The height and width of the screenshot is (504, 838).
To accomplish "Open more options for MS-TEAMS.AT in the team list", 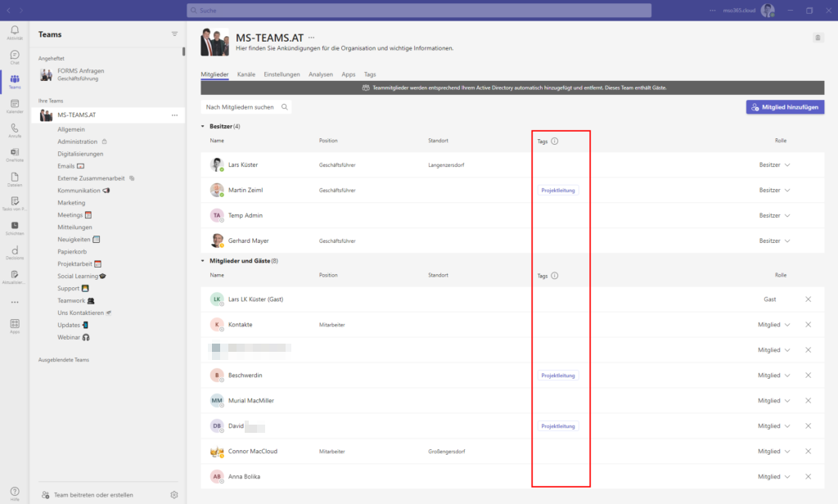I will [x=174, y=115].
